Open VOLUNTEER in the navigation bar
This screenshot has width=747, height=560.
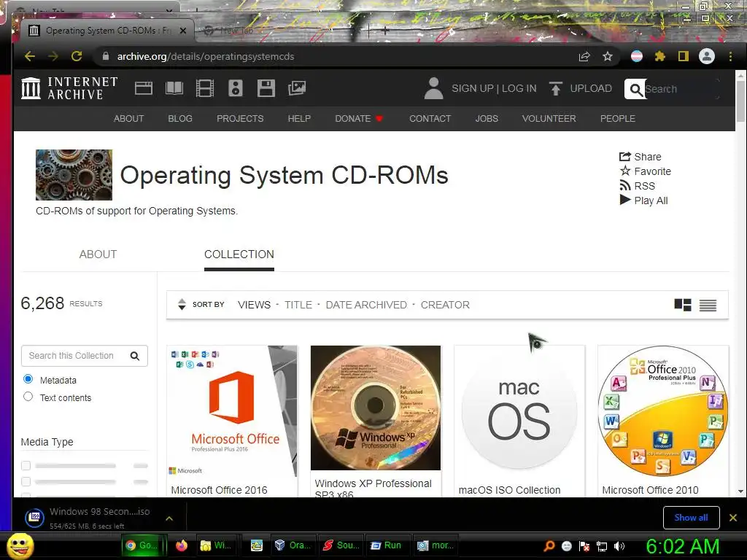tap(549, 119)
